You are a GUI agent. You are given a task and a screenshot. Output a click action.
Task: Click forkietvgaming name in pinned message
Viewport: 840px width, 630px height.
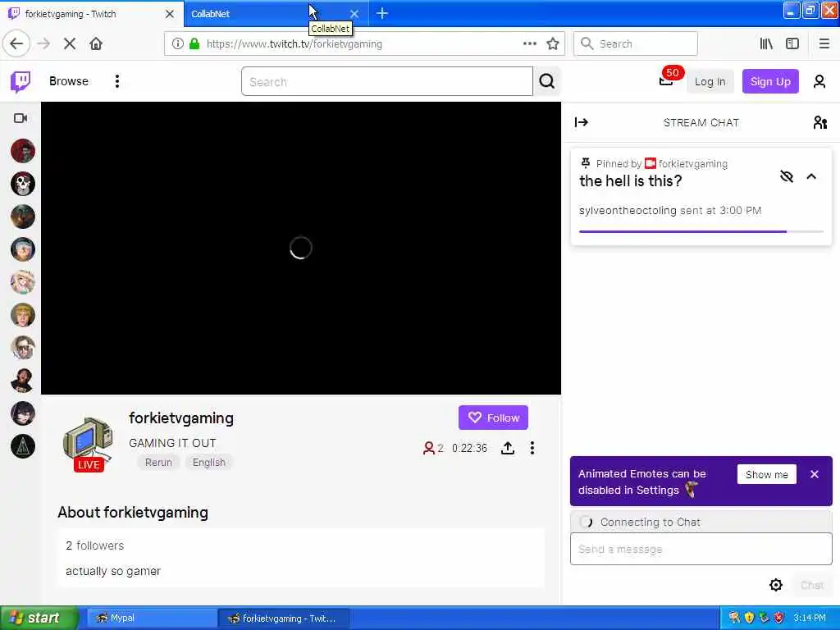pyautogui.click(x=692, y=164)
